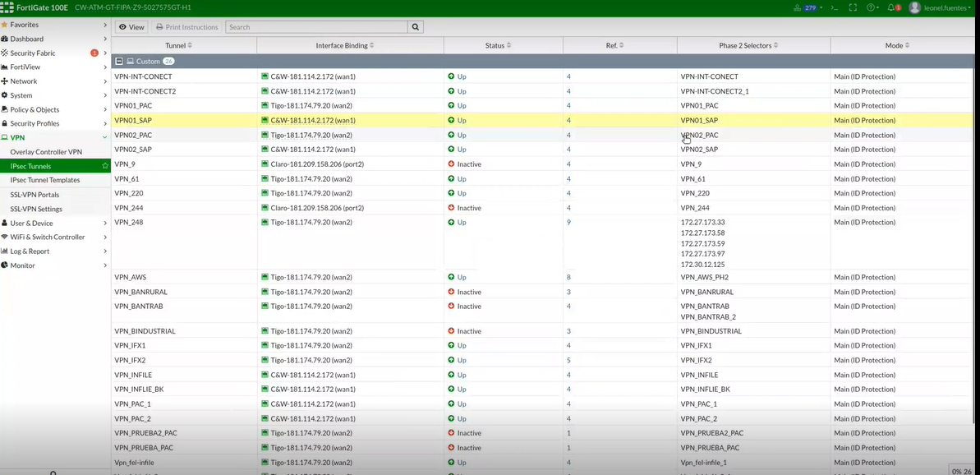Go to IPsec Tunnel Templates
The height and width of the screenshot is (475, 980).
(45, 180)
